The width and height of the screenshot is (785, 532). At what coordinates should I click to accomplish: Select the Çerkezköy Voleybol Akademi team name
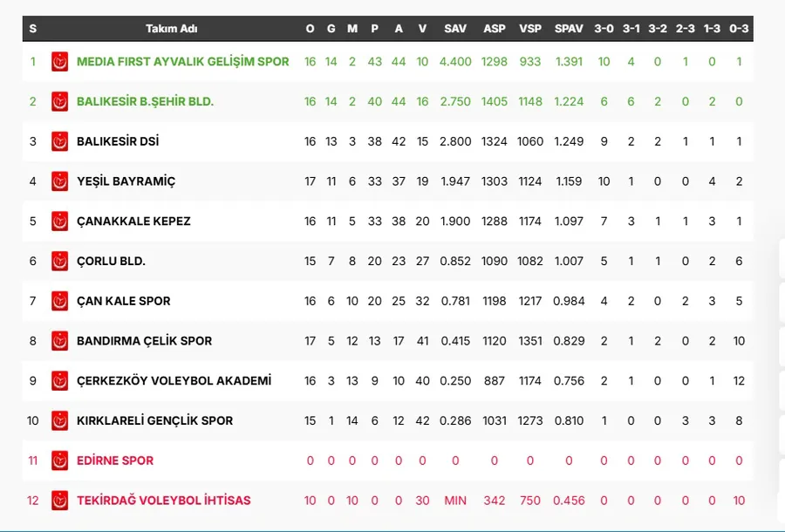[174, 381]
